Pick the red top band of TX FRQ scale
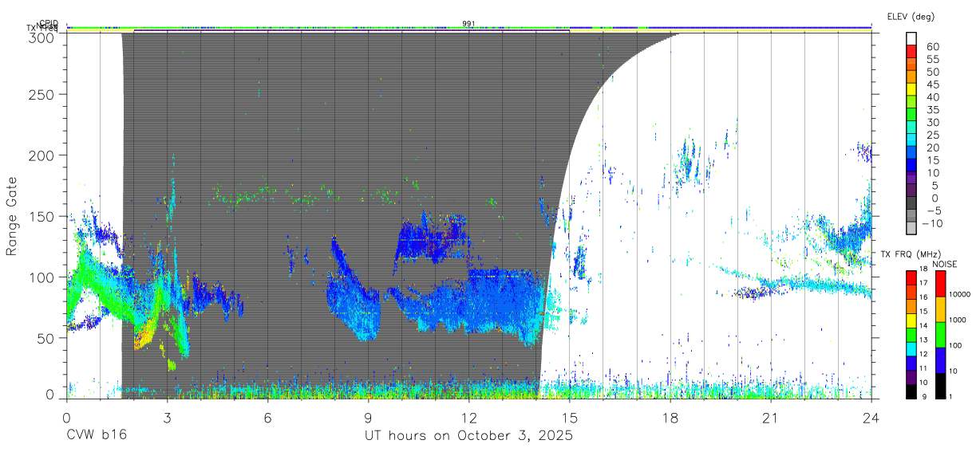Screen dimensions: 980x452 [912, 277]
